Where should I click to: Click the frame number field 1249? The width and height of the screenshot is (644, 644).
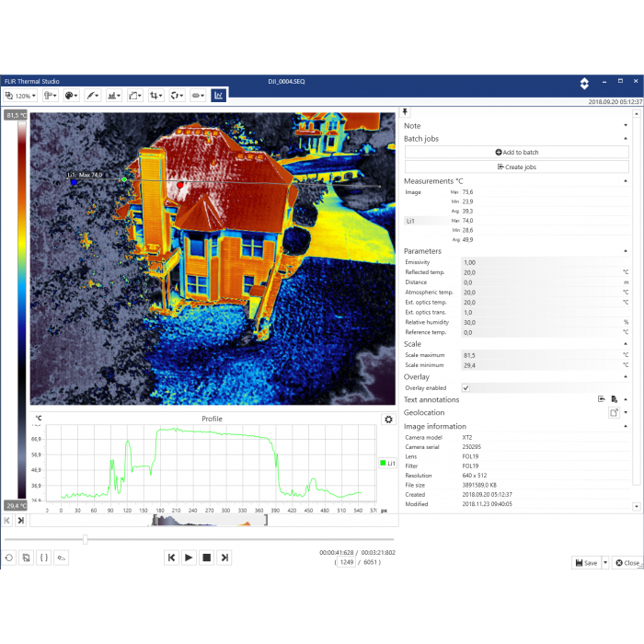click(x=346, y=562)
